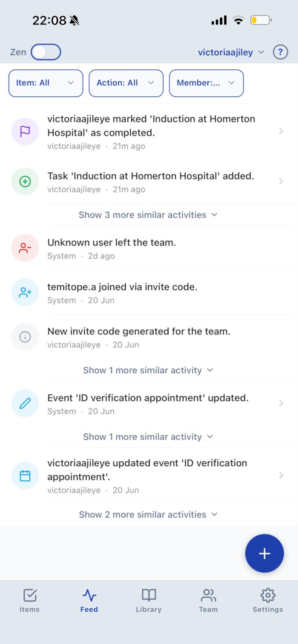The width and height of the screenshot is (298, 644).
Task: Tap the calendar icon for ID verification
Action: pos(25,476)
